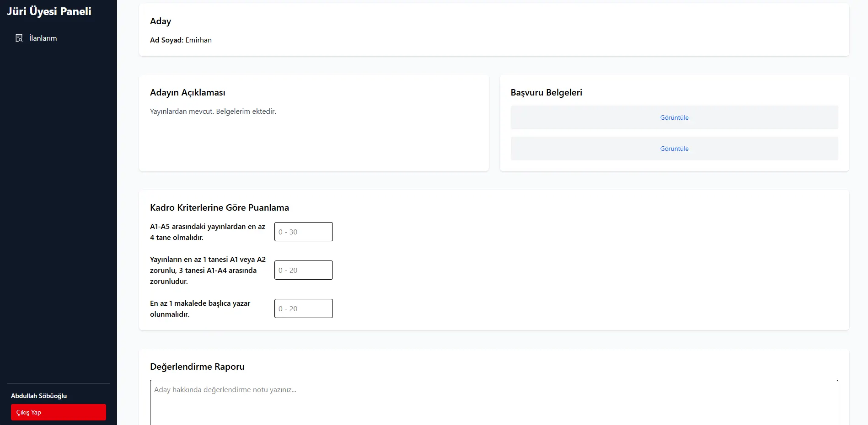This screenshot has width=868, height=425.
Task: Focus the 0 - 30 score field
Action: pos(304,232)
